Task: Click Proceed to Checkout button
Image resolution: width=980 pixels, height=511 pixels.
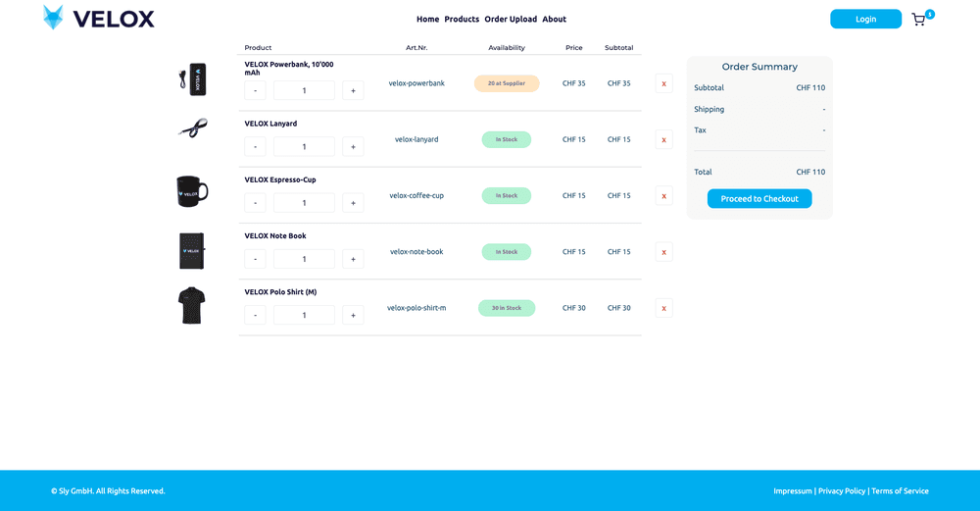Action: [759, 199]
